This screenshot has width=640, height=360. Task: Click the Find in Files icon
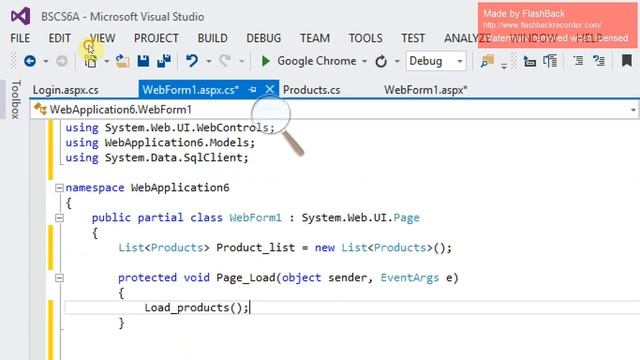point(487,61)
